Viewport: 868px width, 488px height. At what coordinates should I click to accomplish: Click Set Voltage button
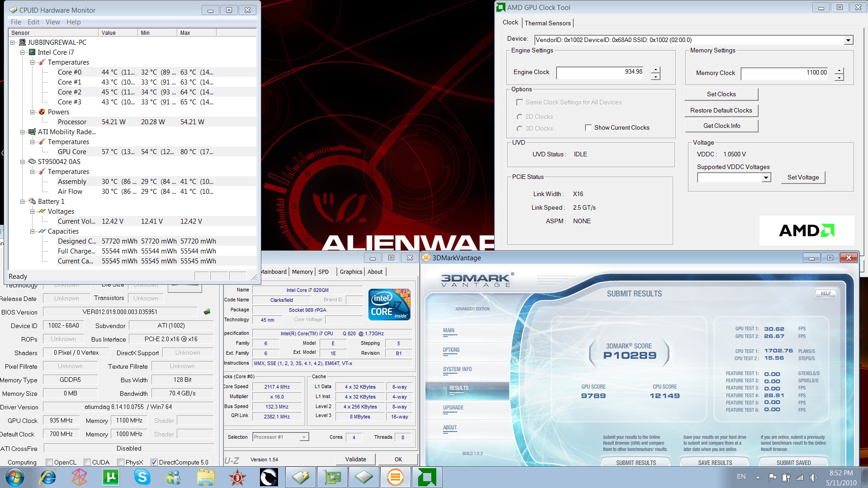(x=803, y=177)
